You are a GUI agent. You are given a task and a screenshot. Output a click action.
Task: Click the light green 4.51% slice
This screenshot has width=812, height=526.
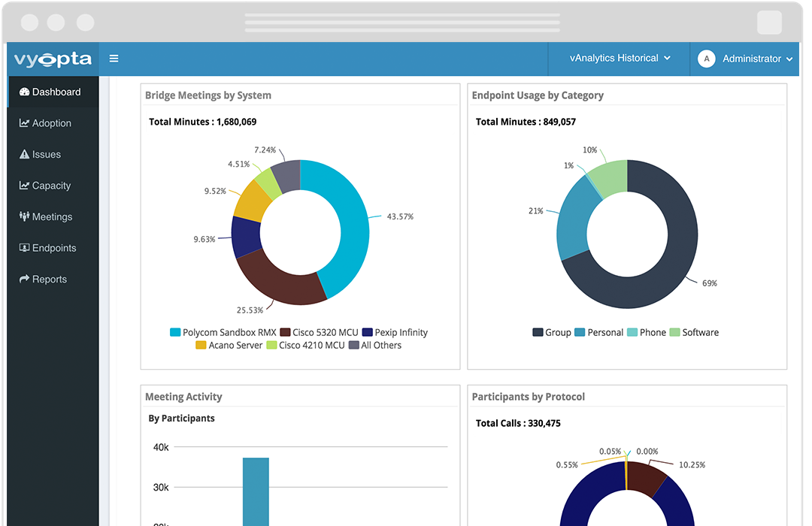pos(268,183)
